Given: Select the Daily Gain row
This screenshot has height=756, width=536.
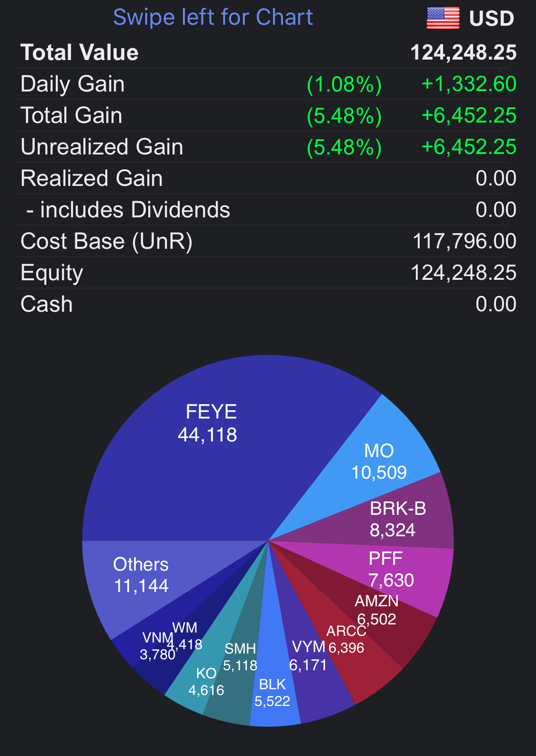Looking at the screenshot, I should (268, 84).
